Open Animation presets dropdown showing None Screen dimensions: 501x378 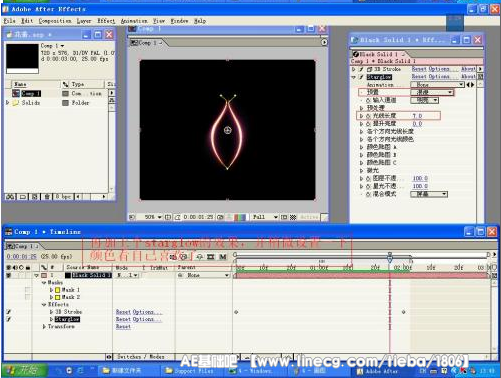[438, 85]
